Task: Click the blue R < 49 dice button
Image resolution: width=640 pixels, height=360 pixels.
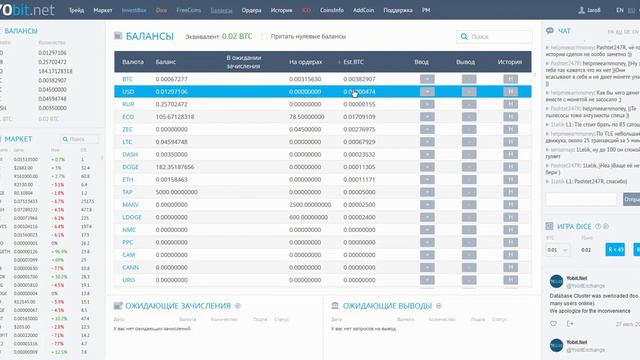Action: point(615,249)
